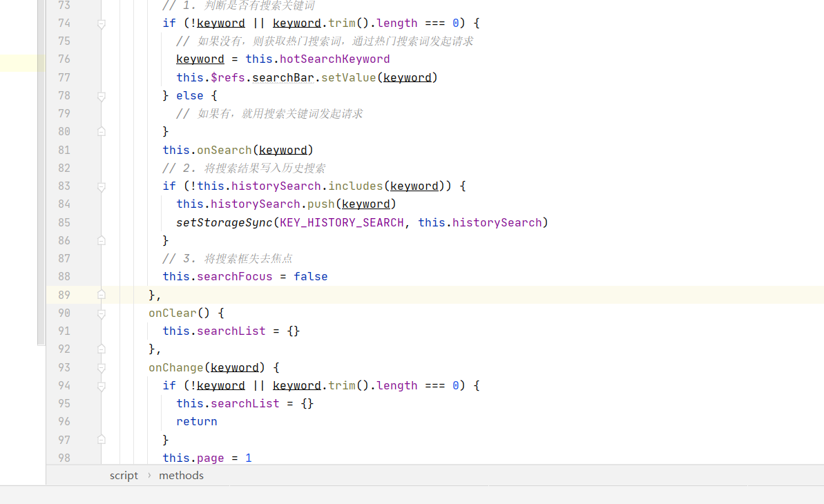The height and width of the screenshot is (504, 824).
Task: Click the comment on line 79
Action: coord(269,113)
